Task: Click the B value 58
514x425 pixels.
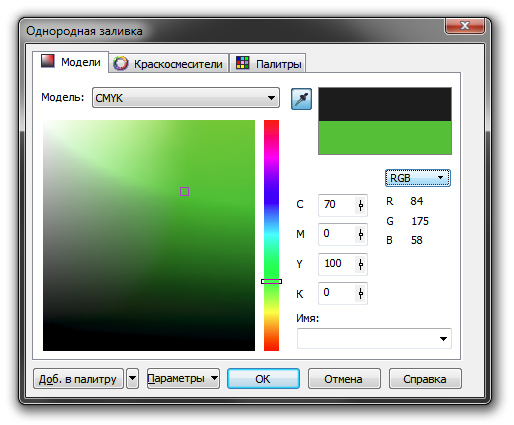Action: point(416,240)
